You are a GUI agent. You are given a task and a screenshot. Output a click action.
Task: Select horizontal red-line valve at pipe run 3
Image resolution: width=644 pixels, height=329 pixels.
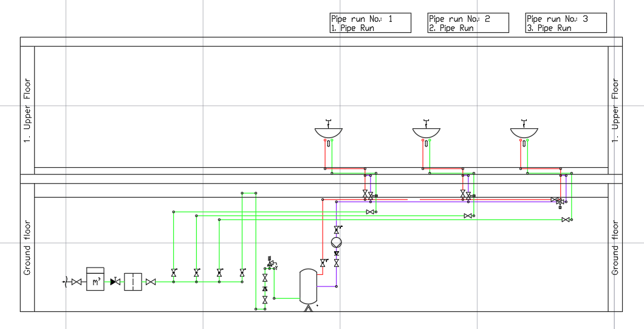click(x=555, y=199)
